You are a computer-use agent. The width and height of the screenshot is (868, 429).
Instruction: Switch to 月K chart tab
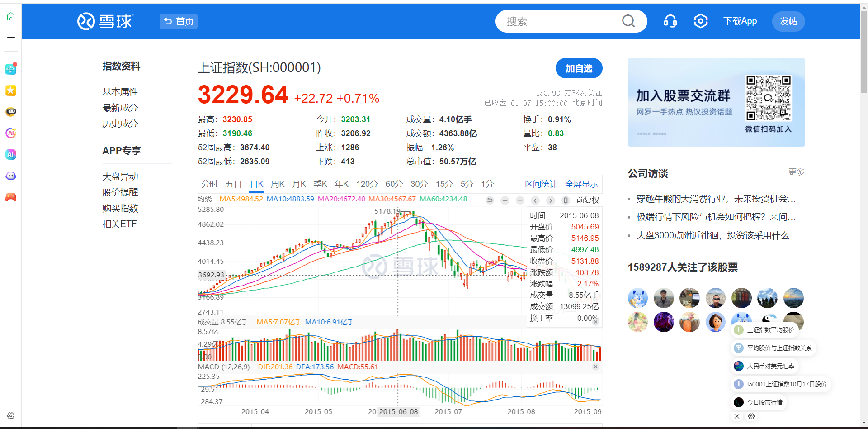299,184
